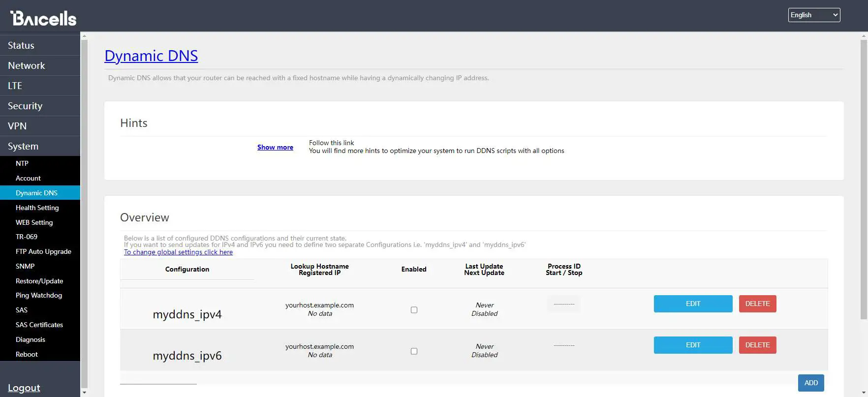Open the TR-069 settings page
The height and width of the screenshot is (397, 868).
[27, 237]
